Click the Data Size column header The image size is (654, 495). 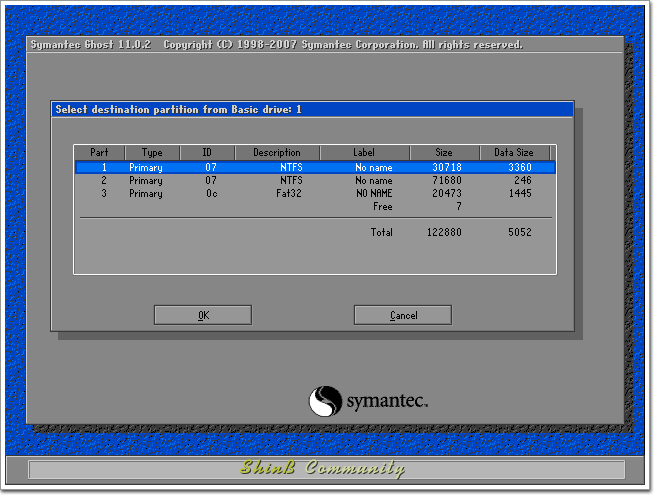coord(514,152)
